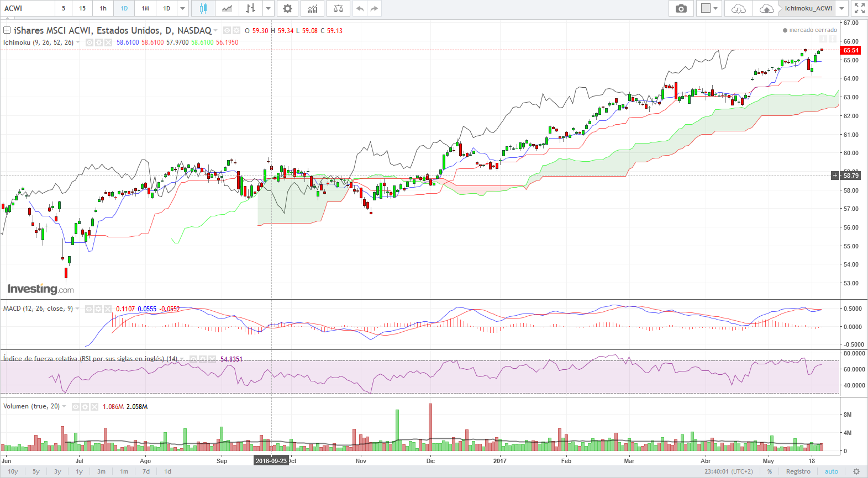Set date range to 7d
The height and width of the screenshot is (478, 868).
tap(146, 471)
